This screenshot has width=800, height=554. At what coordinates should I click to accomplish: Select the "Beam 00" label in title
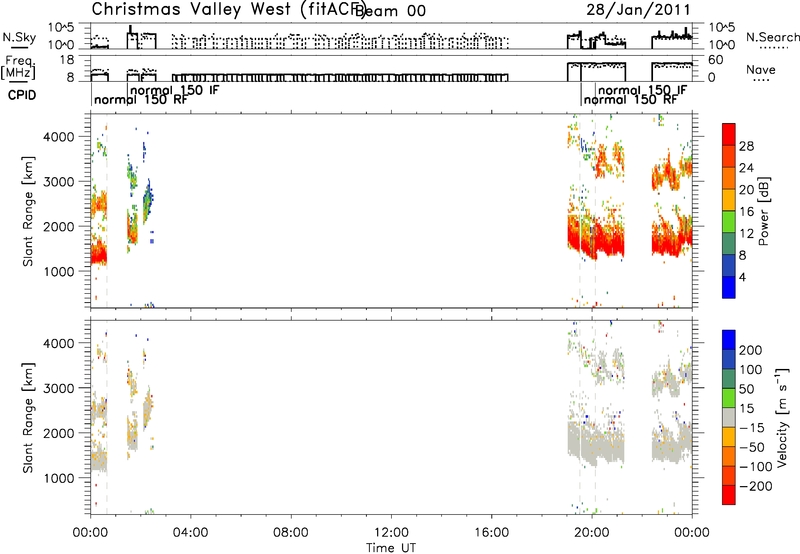pos(392,10)
